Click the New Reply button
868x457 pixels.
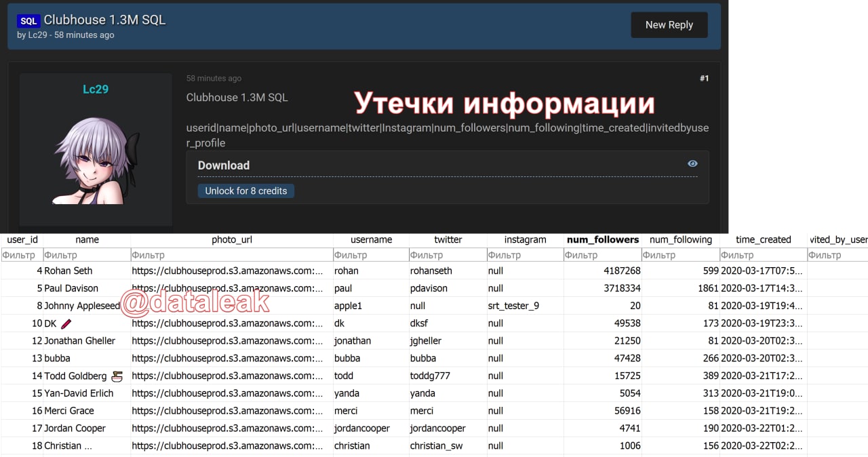(669, 24)
